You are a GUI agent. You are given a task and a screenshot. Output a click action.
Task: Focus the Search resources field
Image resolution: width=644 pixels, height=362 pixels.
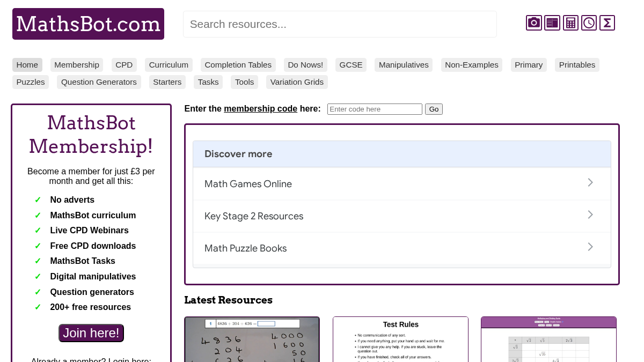click(x=340, y=24)
